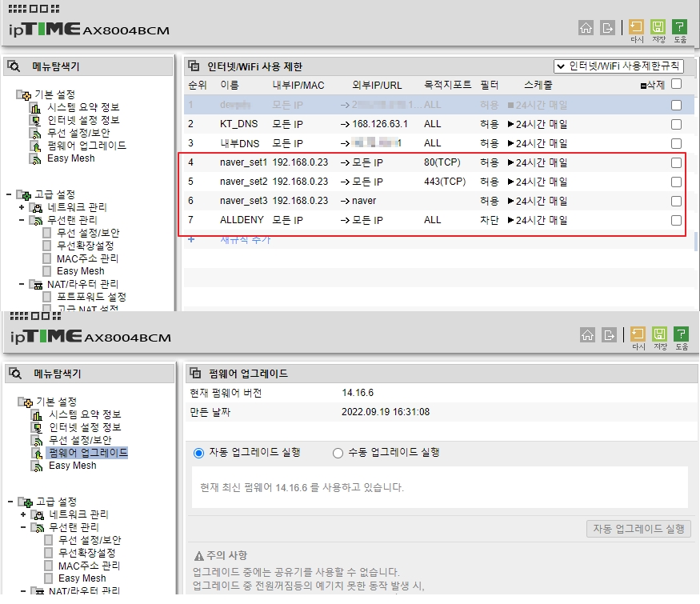Collapse 무선랜 관리 on the WiFi restriction page

pyautogui.click(x=22, y=220)
